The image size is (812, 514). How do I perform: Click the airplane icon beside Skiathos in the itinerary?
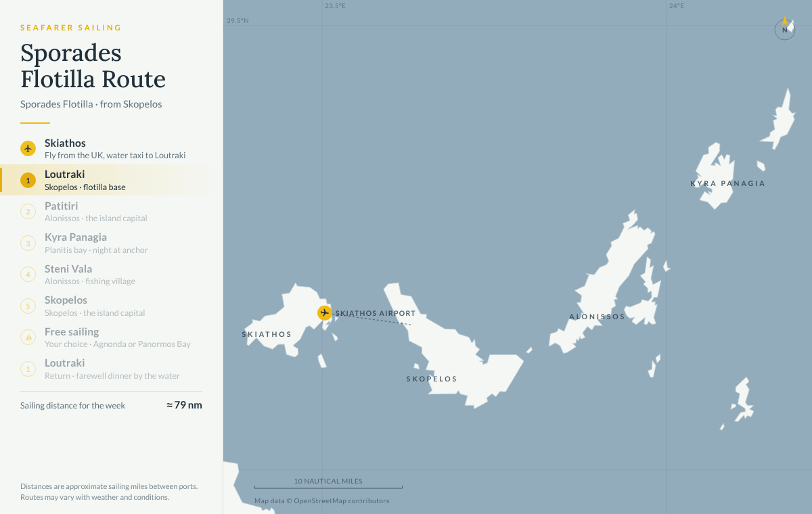point(28,148)
